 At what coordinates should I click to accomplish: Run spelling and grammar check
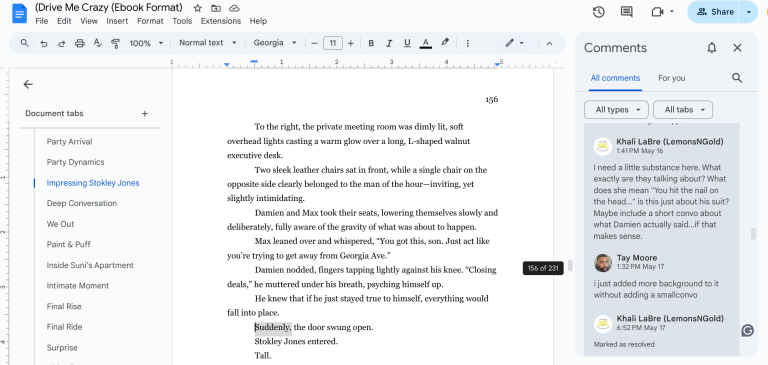97,43
